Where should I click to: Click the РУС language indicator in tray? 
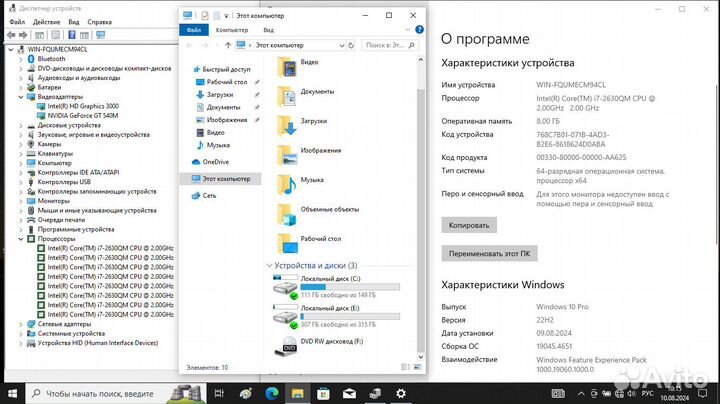pyautogui.click(x=647, y=393)
